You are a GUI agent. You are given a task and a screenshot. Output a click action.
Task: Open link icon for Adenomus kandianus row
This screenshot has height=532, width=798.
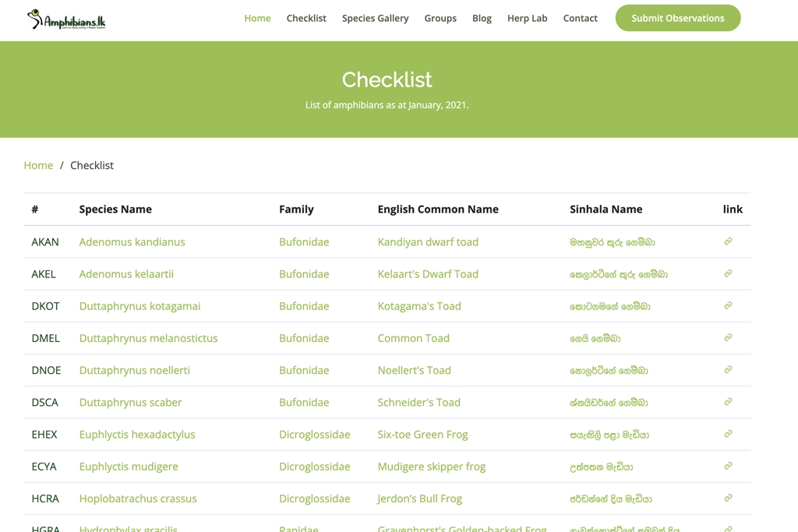pos(728,241)
